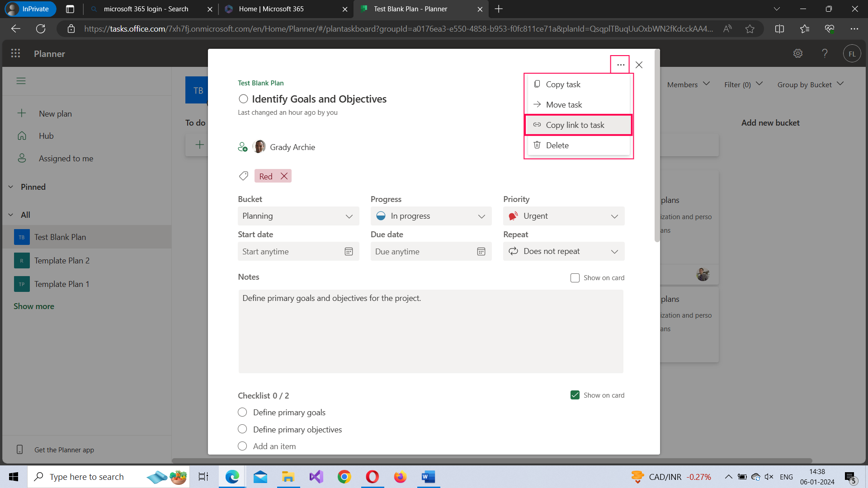Collapse the Pinned section
The width and height of the screenshot is (868, 488).
tap(11, 187)
